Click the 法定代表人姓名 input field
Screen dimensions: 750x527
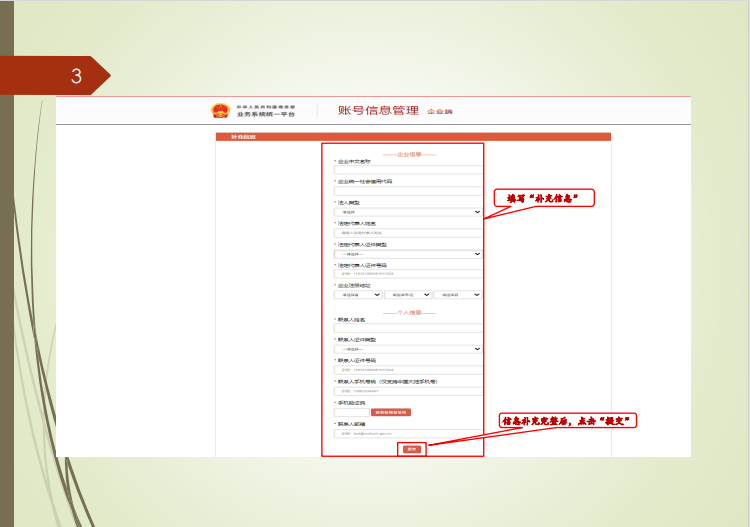point(407,233)
